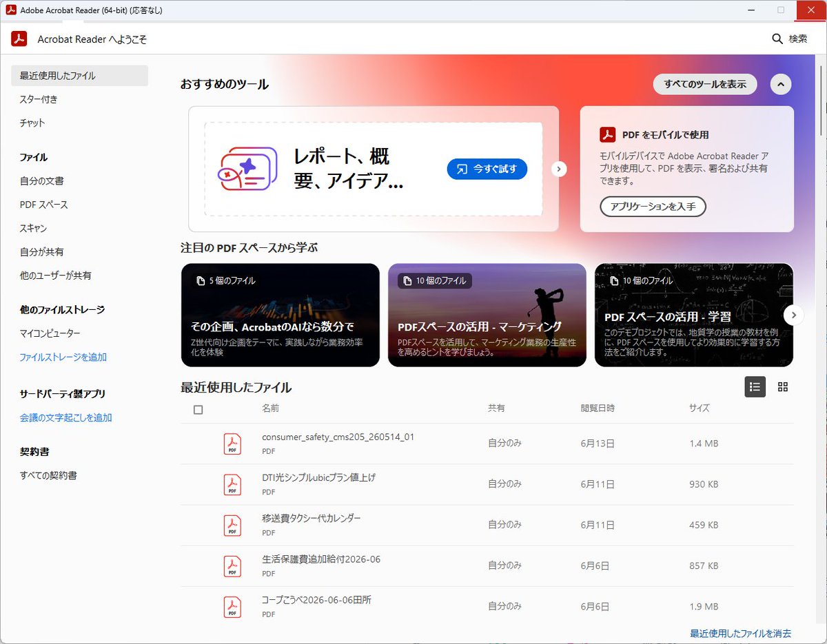Open PDFスペースの活用 - マーケティング card
Viewport: 827px width, 644px height.
[x=487, y=315]
